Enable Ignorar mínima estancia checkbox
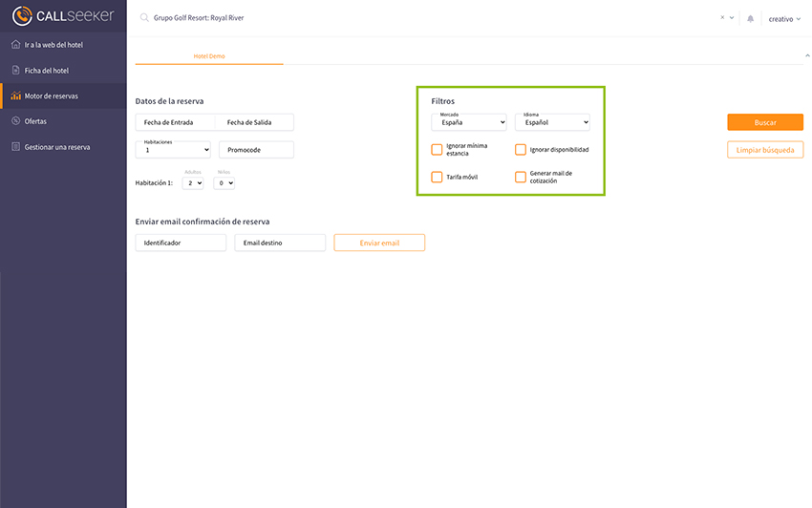This screenshot has height=508, width=812. point(437,150)
